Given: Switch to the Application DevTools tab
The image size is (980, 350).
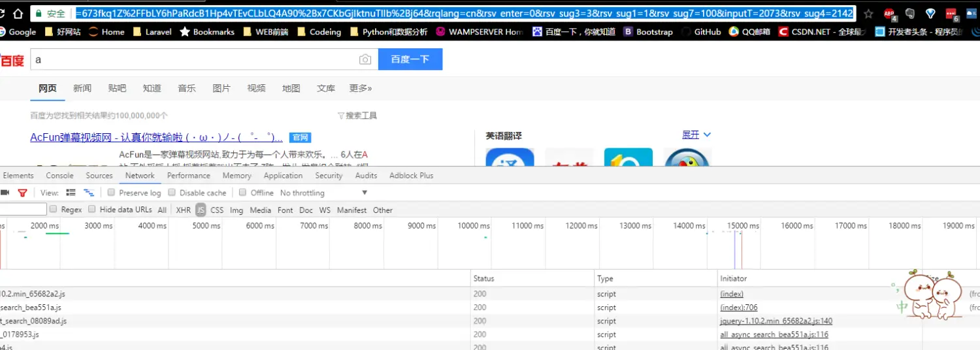Looking at the screenshot, I should coord(283,176).
